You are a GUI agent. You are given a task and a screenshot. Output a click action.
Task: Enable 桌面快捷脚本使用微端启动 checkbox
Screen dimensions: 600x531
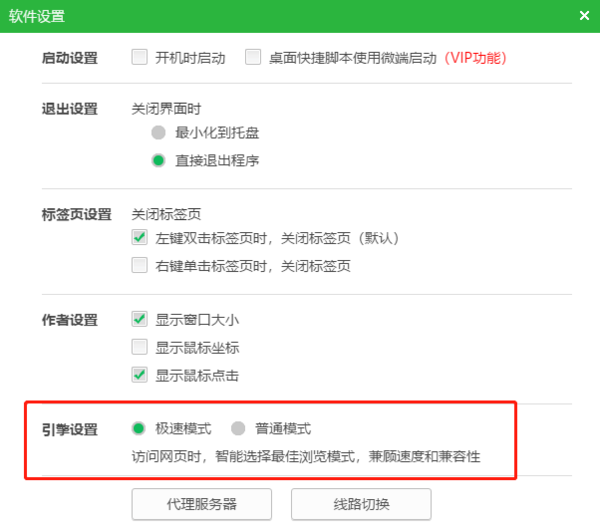tap(252, 57)
